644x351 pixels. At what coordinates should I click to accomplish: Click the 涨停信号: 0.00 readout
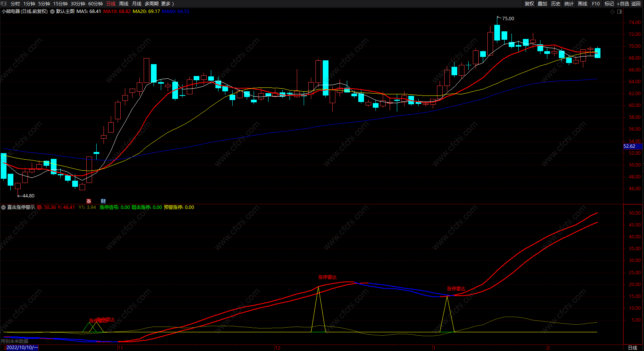pyautogui.click(x=115, y=207)
